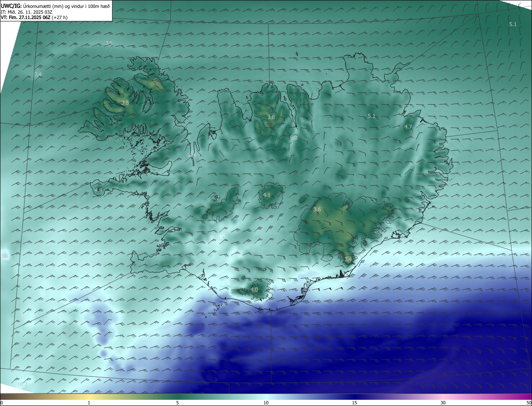The height and width of the screenshot is (406, 532).
Task: Click the title 'UWC/IG: Úrkomumætti (mm) og vindur'
Action: [x=55, y=6]
